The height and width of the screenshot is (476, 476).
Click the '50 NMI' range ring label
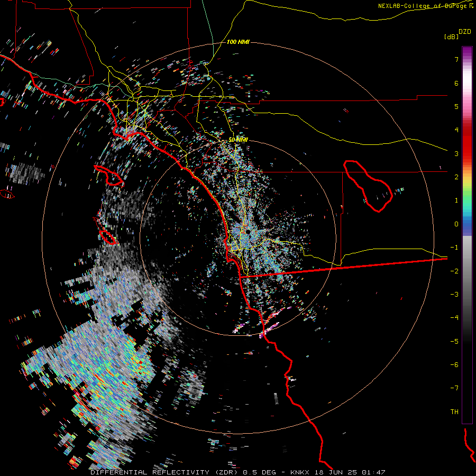pyautogui.click(x=238, y=140)
